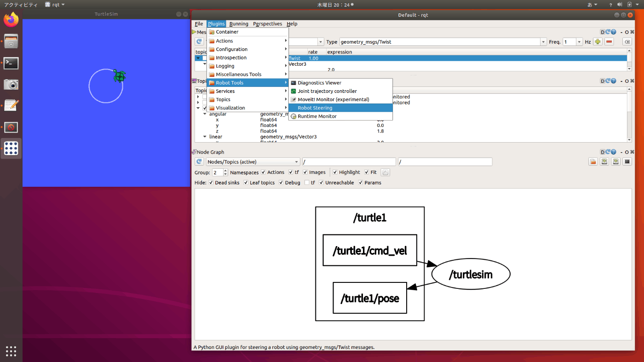
Task: Click the Node Graph save as image icon
Action: pos(627,162)
